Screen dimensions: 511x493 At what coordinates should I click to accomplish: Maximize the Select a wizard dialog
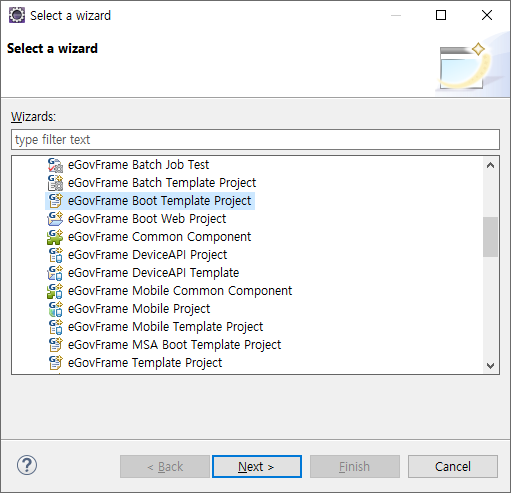(441, 15)
